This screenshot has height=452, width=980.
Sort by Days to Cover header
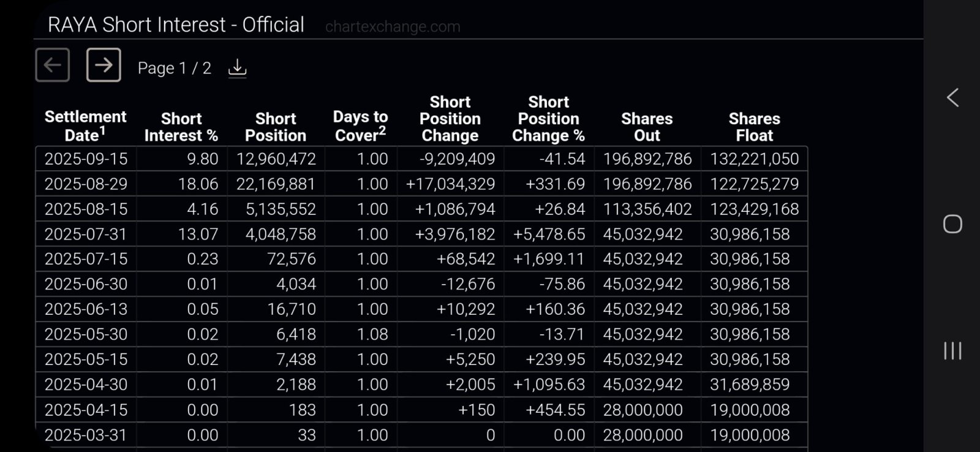coord(361,126)
